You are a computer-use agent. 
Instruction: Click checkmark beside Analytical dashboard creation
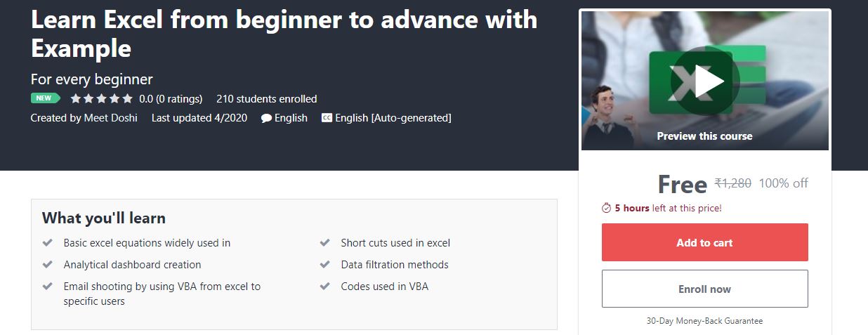(48, 264)
